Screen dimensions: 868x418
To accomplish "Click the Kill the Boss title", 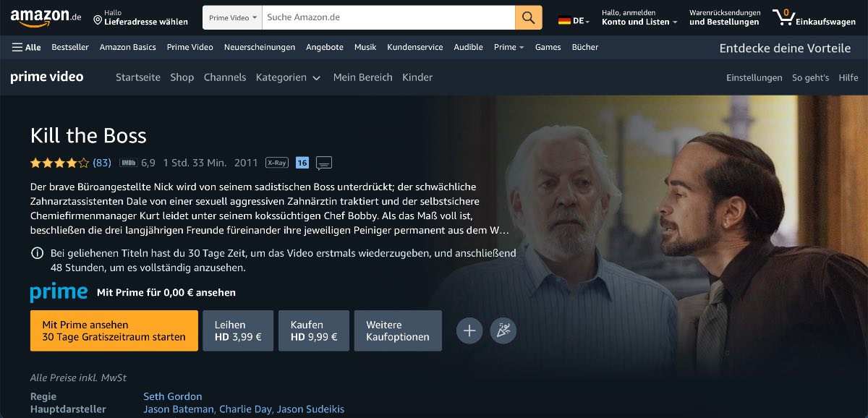I will [88, 135].
